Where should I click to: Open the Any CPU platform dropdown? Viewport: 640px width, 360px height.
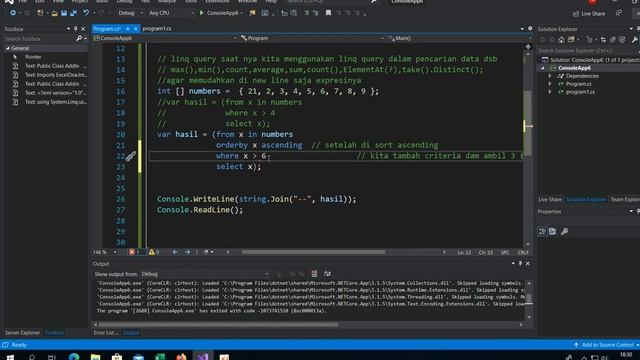171,13
